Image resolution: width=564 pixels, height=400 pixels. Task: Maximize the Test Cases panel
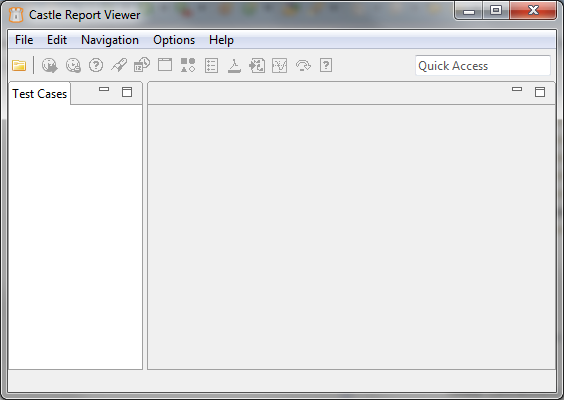(127, 92)
